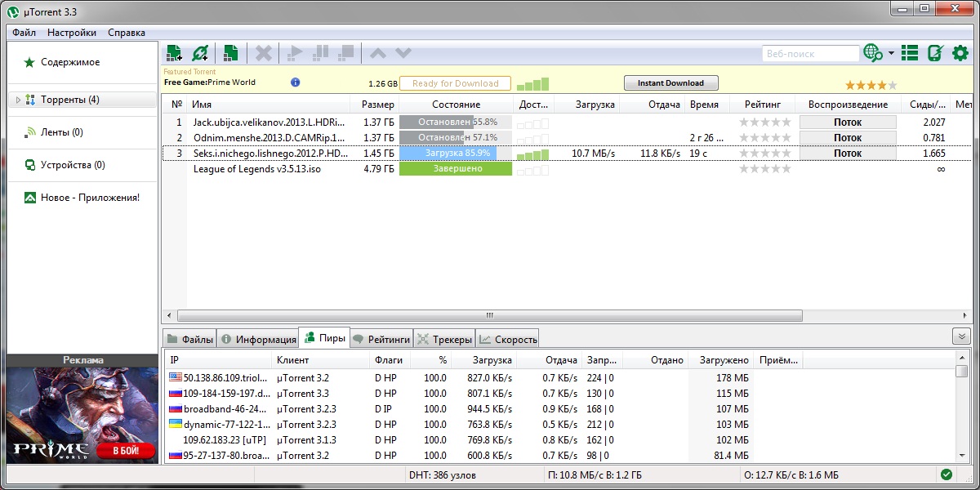Click the Instant Download button
This screenshot has height=490, width=980.
point(670,83)
